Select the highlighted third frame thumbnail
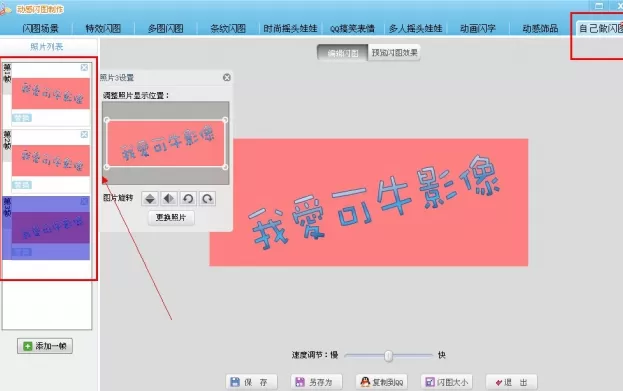623x391 pixels. click(51, 228)
